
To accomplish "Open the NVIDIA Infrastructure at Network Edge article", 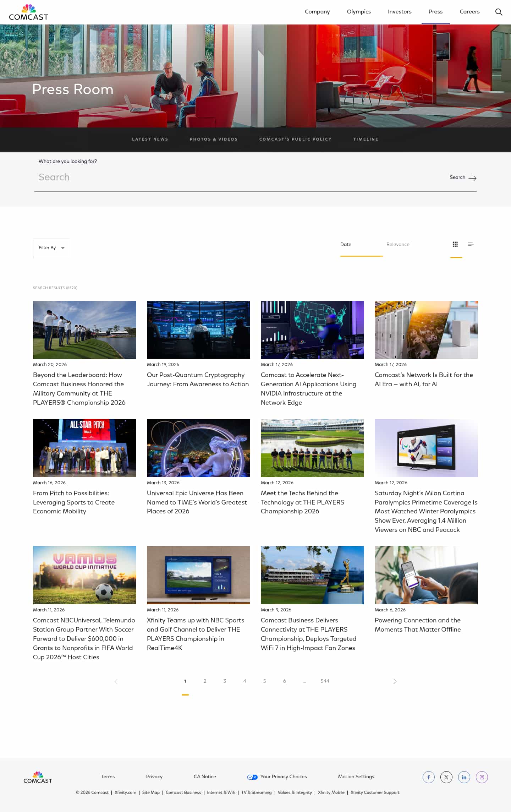I will point(308,389).
